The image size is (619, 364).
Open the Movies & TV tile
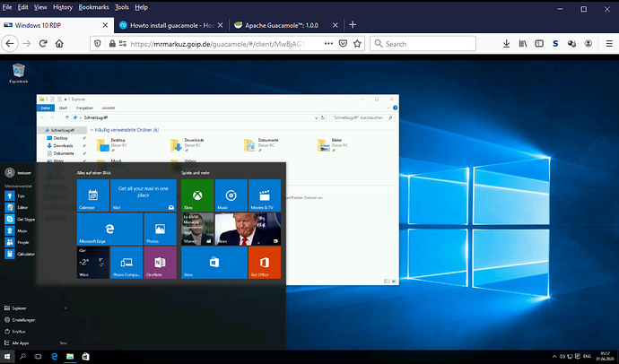coord(265,195)
